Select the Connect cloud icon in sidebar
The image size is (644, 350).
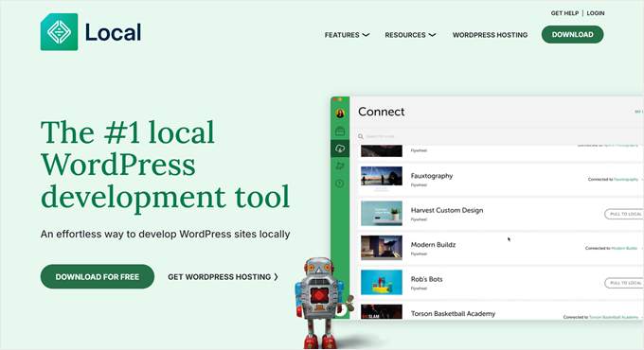[340, 149]
